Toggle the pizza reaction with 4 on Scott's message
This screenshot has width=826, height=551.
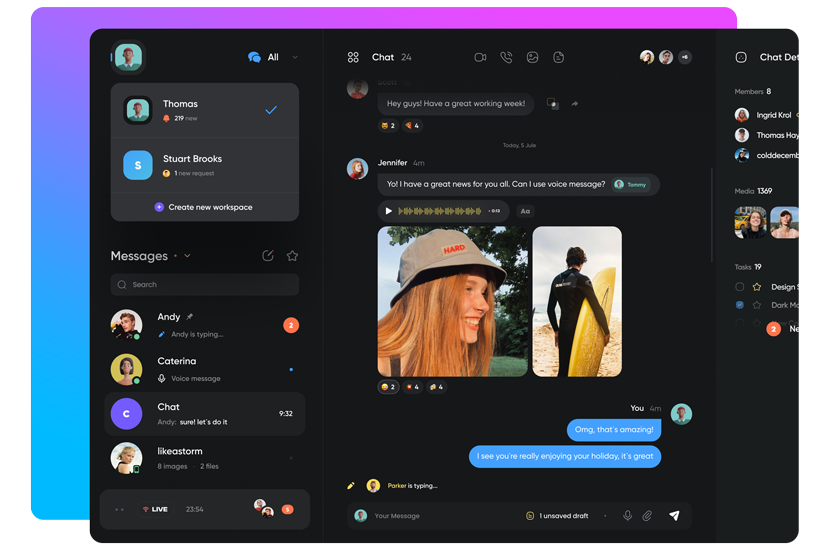(x=412, y=125)
